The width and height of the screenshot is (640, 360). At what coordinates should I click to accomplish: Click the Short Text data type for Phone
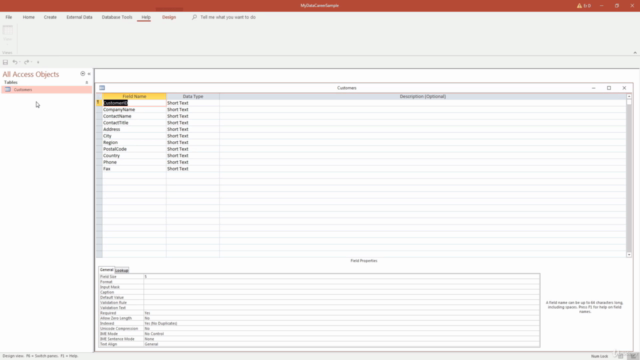(x=193, y=162)
